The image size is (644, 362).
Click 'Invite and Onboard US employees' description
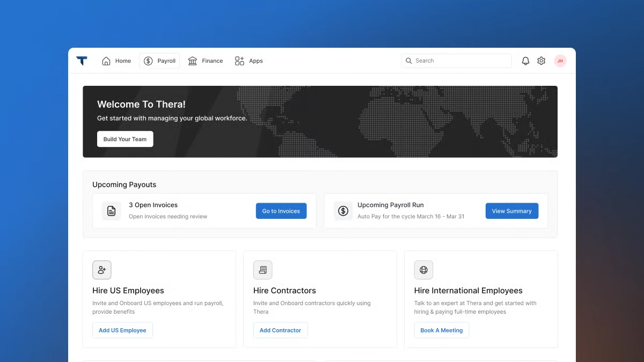point(158,307)
